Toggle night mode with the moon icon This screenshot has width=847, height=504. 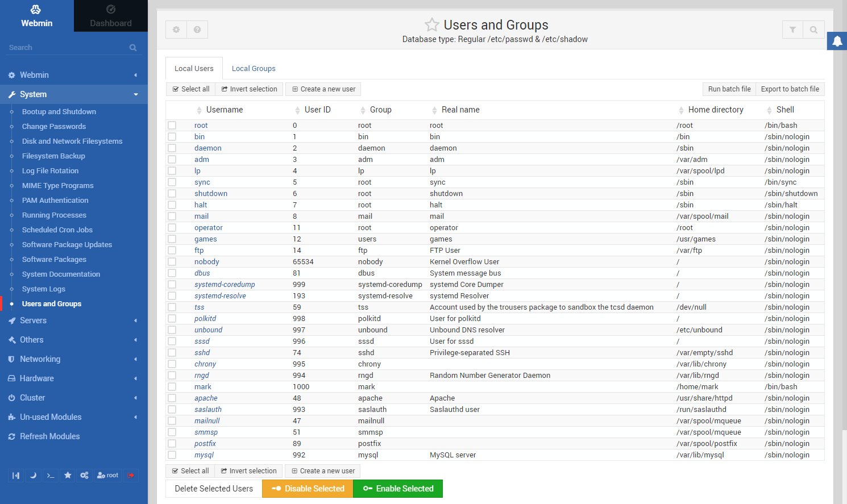click(x=33, y=476)
